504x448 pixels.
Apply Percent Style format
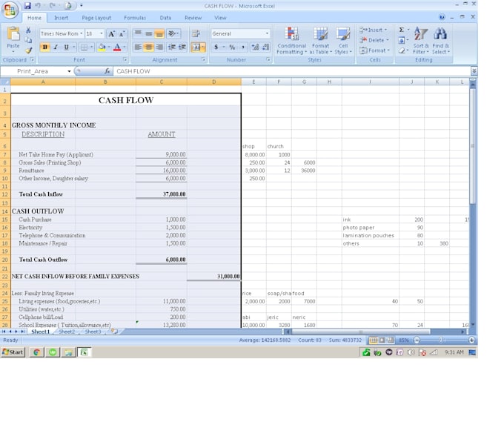(232, 47)
